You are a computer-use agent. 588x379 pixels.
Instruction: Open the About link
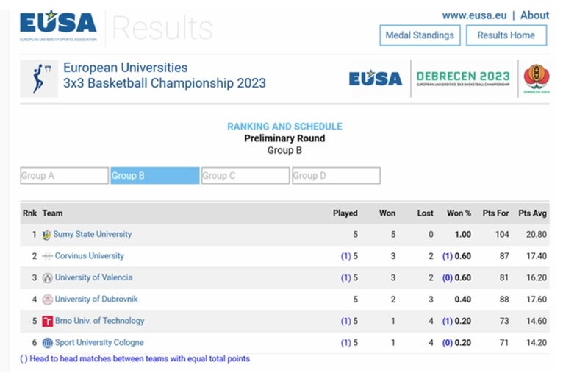pyautogui.click(x=534, y=15)
